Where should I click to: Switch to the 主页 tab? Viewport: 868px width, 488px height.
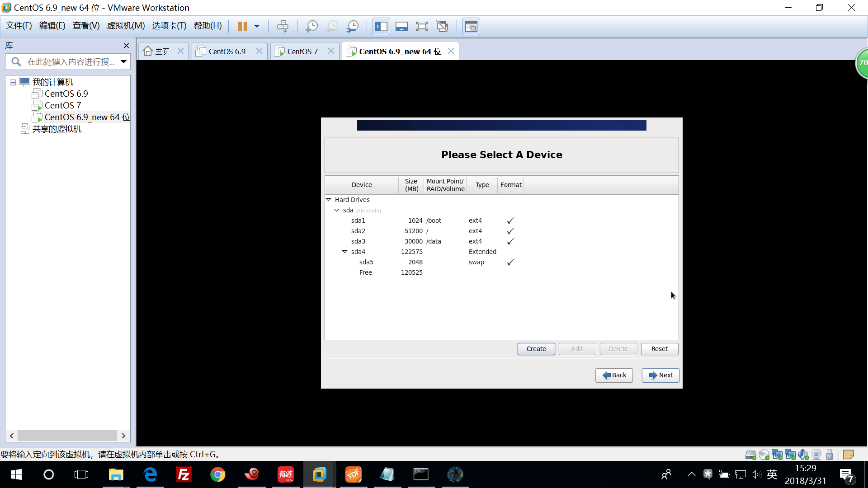pyautogui.click(x=156, y=52)
